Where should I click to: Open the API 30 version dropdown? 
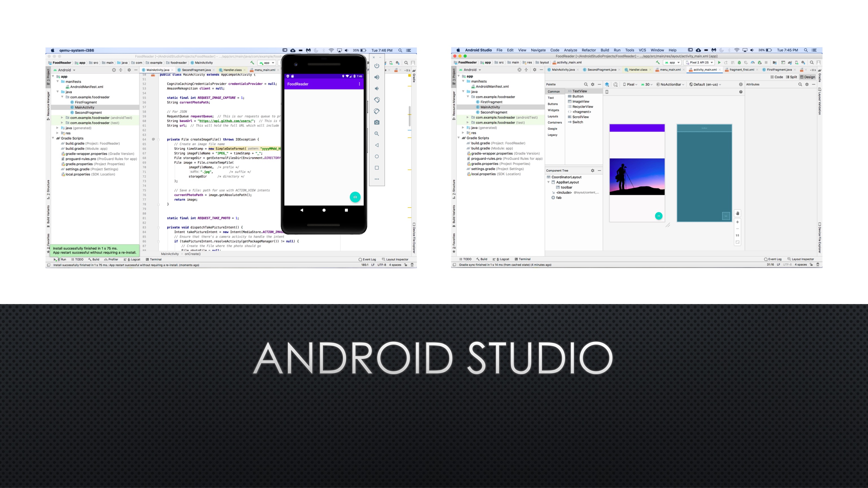coord(646,84)
